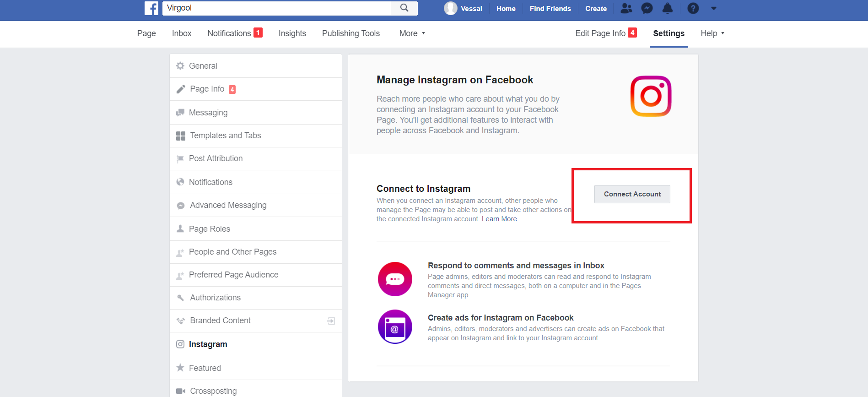Open the Page tab
The image size is (868, 397).
146,33
